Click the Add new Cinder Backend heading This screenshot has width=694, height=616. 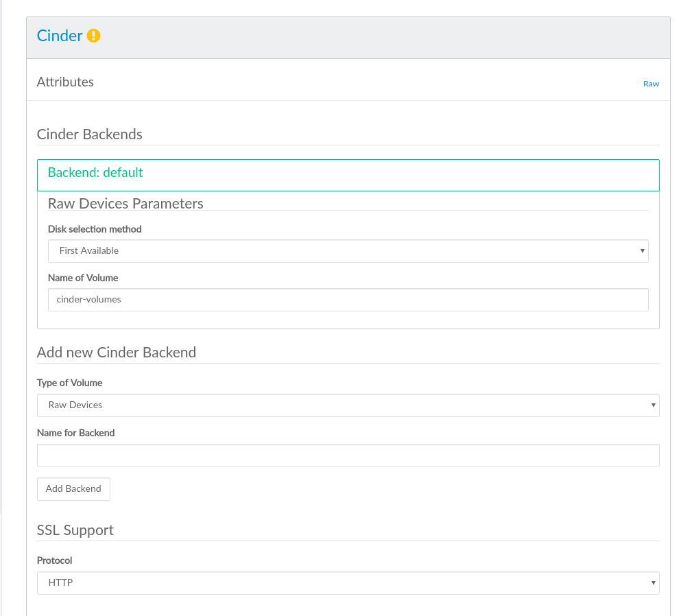117,353
